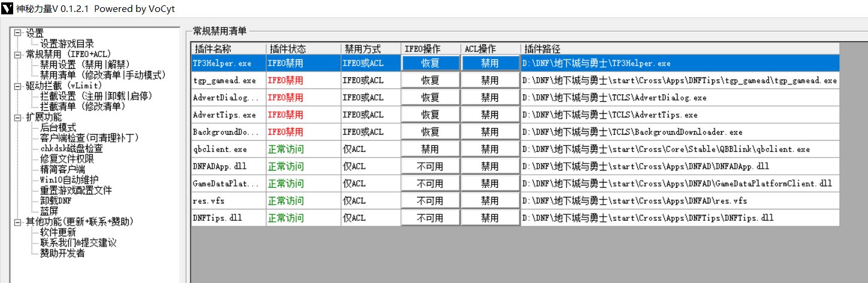Click 不可用 button for res.vfs
Screen dimensions: 868x283
click(x=431, y=200)
